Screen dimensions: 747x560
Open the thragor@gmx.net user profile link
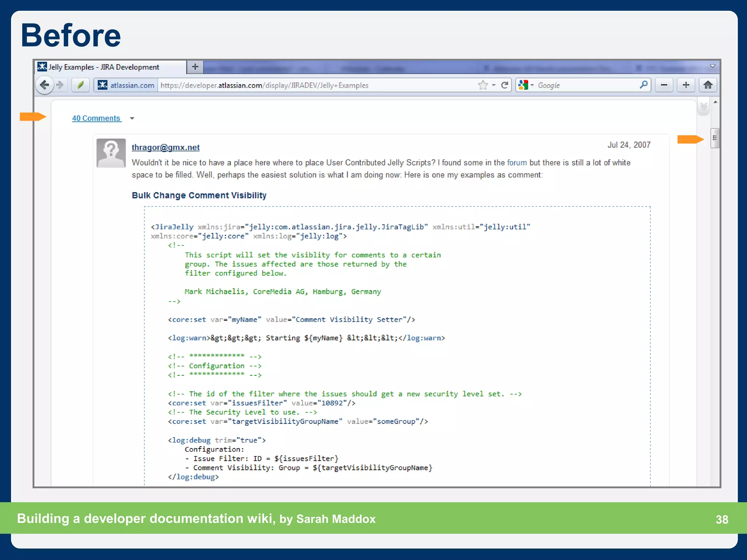pos(166,147)
